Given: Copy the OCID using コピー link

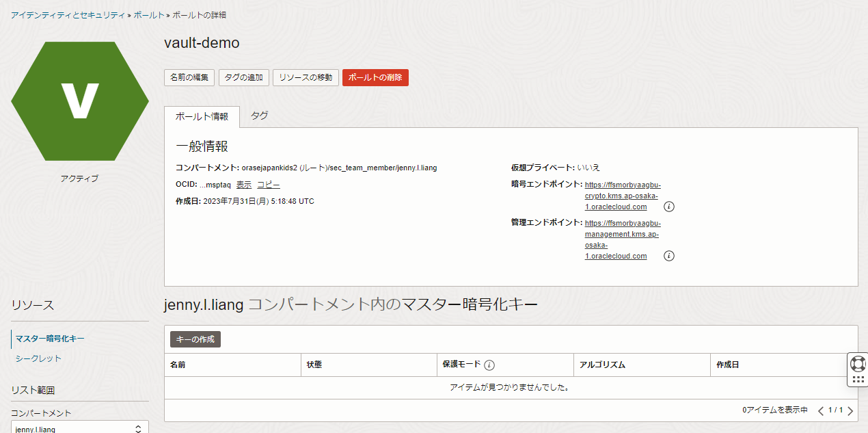Looking at the screenshot, I should 268,185.
